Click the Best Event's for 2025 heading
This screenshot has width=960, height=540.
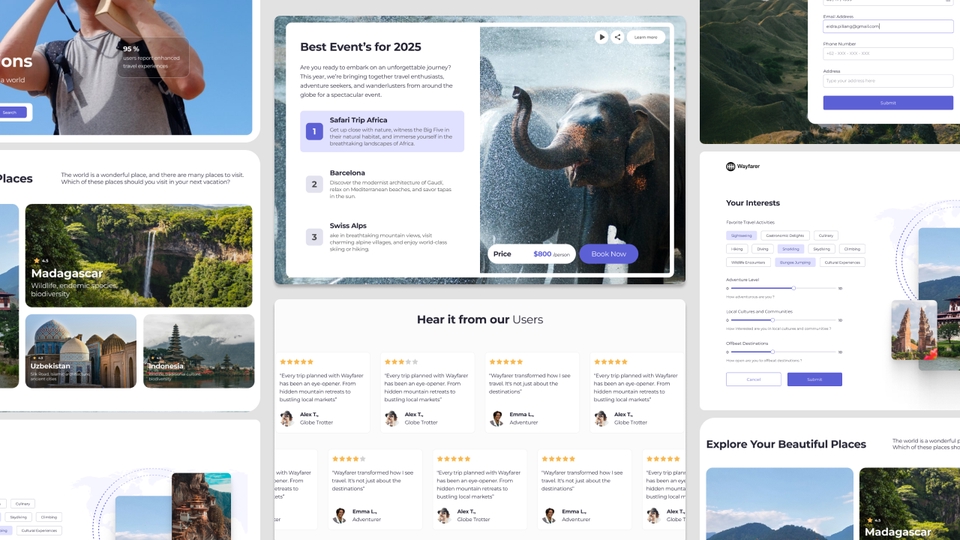[x=361, y=47]
